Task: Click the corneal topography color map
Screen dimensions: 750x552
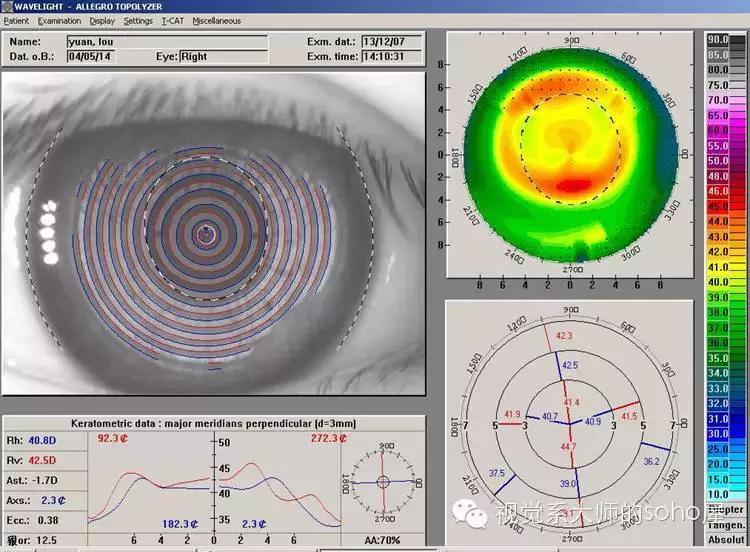Action: (x=569, y=157)
